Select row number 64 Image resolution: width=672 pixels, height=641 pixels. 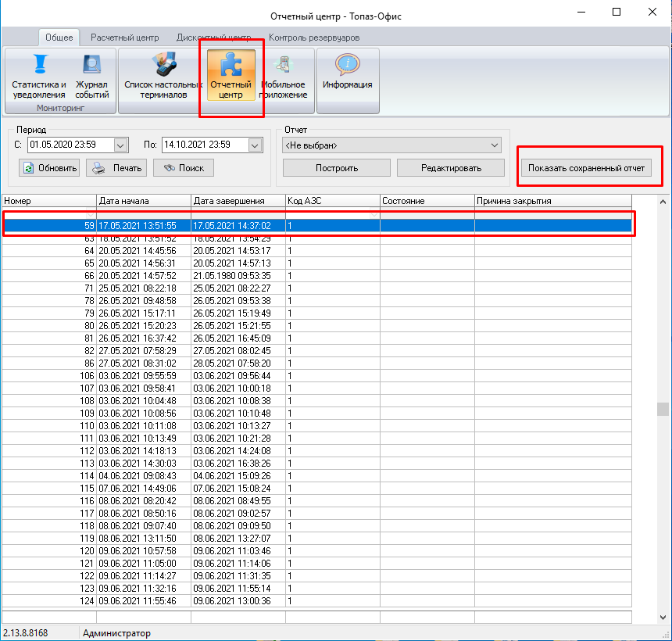[x=316, y=250]
